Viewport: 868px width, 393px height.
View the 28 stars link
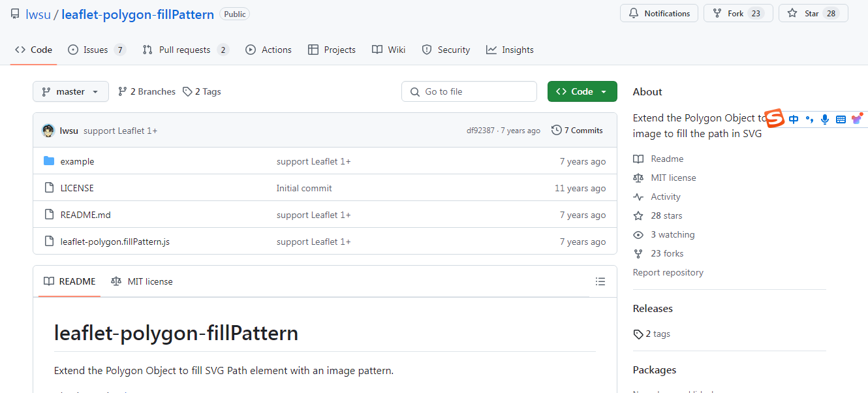[x=658, y=215]
